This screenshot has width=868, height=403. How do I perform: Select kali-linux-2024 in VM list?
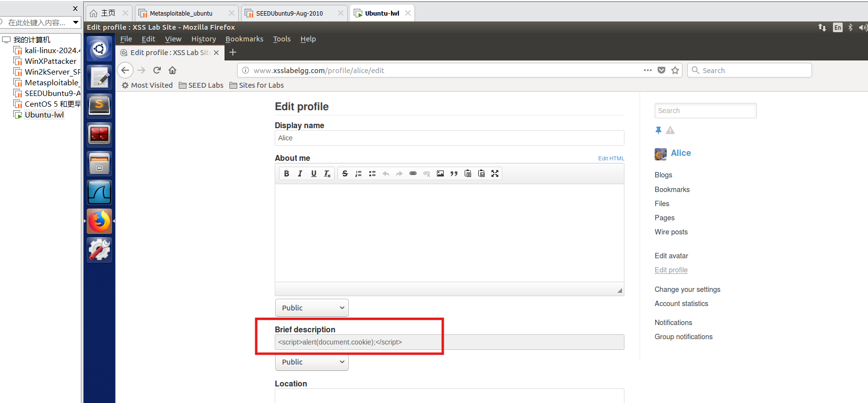tap(47, 50)
